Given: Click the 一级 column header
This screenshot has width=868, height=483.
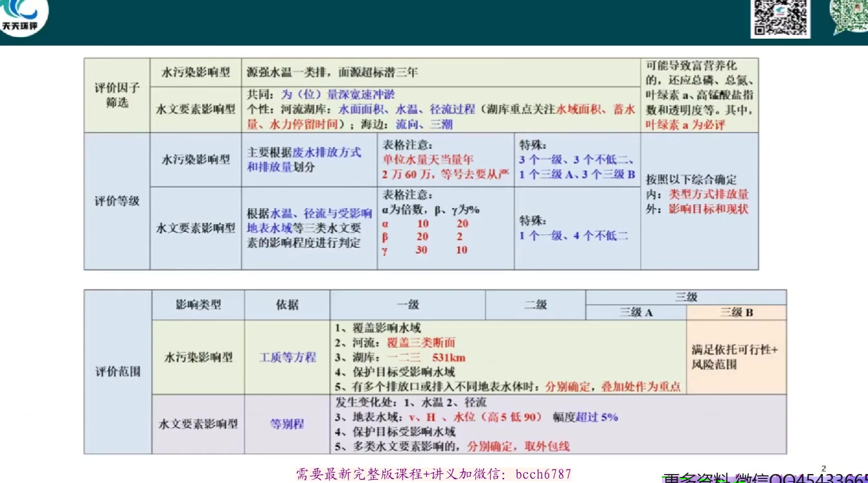Looking at the screenshot, I should [408, 305].
